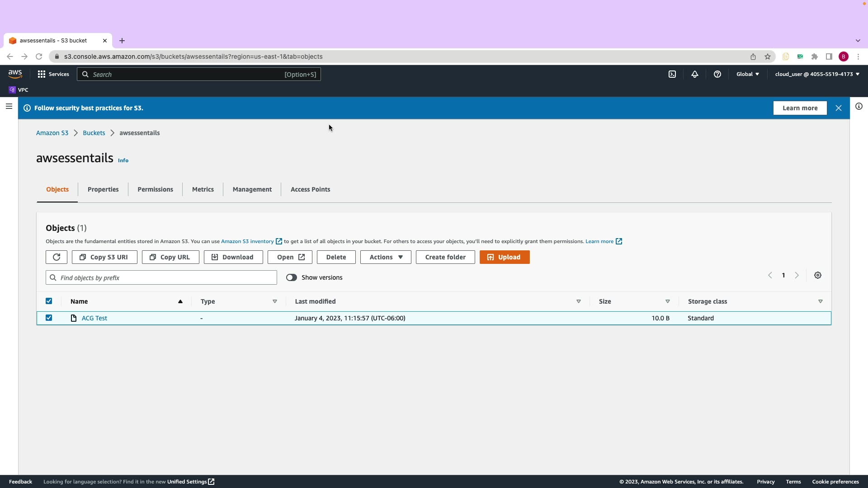
Task: Open the info panel icon at right
Action: [x=859, y=107]
